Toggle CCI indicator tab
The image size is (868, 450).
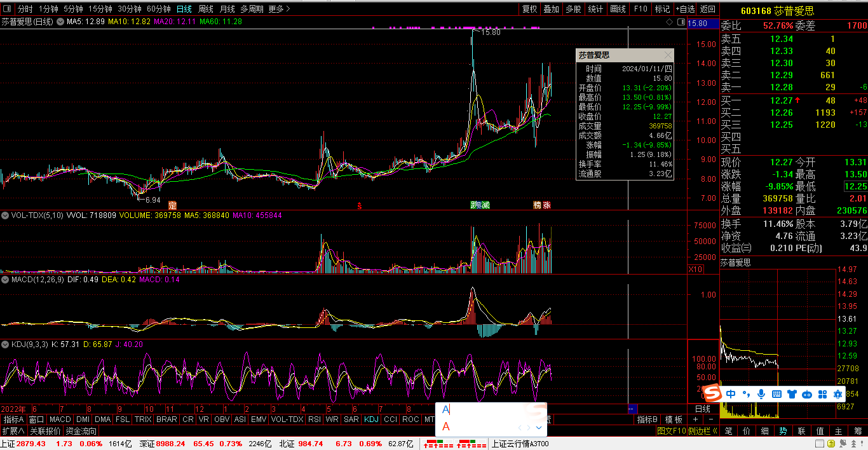[390, 419]
